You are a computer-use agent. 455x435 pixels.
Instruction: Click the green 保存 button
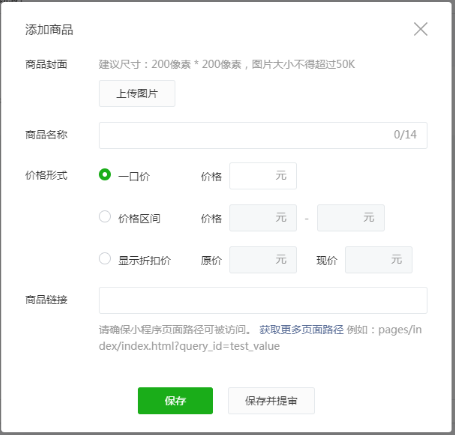point(175,401)
